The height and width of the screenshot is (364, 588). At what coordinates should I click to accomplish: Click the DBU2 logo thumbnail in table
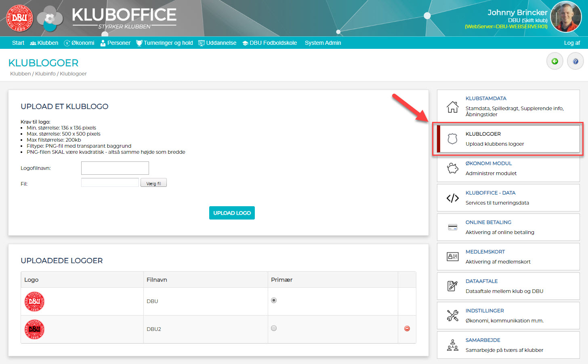pyautogui.click(x=34, y=329)
